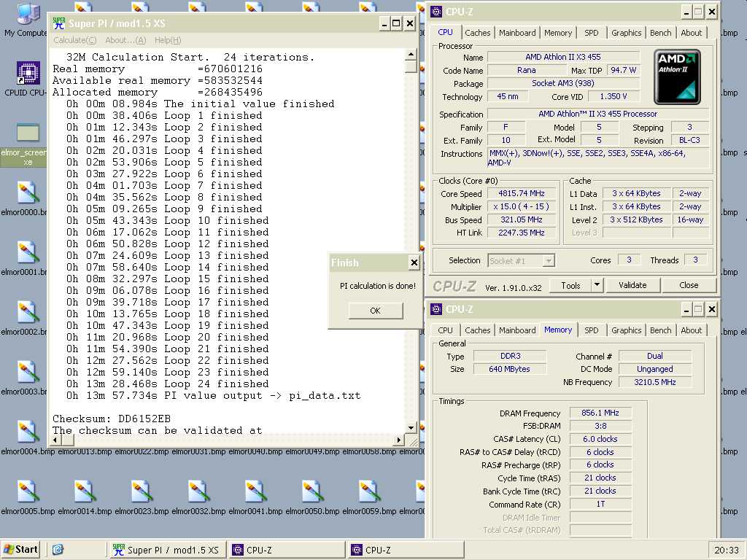Click the taskbar clock showing 20:33
The height and width of the screenshot is (560, 747).
click(x=727, y=550)
